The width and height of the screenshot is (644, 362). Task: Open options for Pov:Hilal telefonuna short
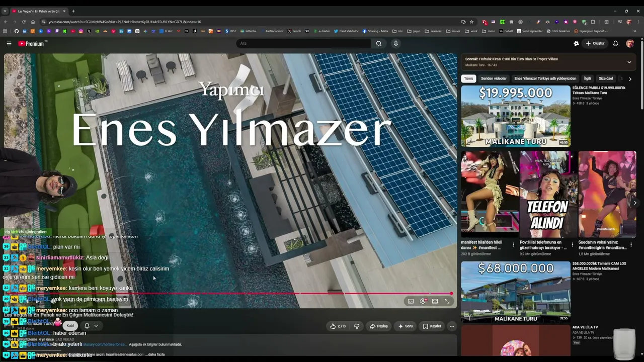click(572, 245)
